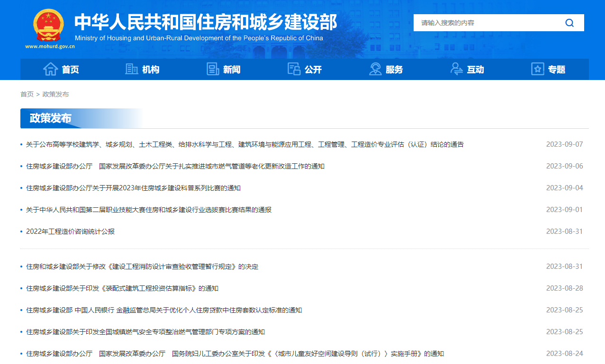Click the date 2023-09-04
This screenshot has width=605, height=364.
564,188
